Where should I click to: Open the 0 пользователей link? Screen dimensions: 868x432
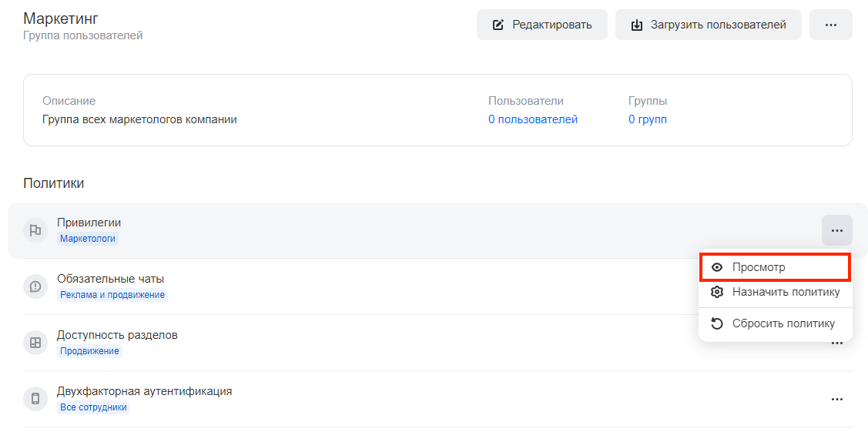532,119
